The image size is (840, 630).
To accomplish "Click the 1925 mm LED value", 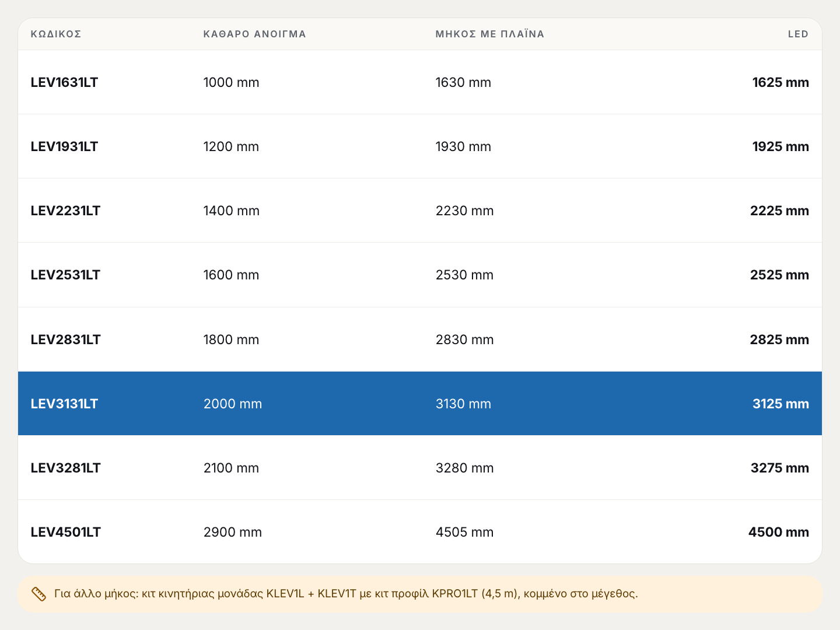I will click(x=780, y=146).
